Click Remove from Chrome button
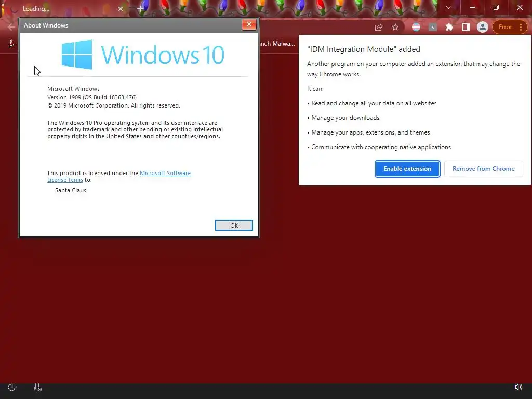Screen dimensions: 532x399 tap(484, 169)
